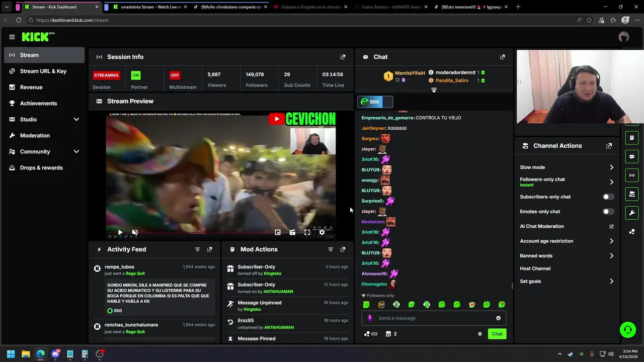The width and height of the screenshot is (644, 362).
Task: Open Calculator from the taskbar
Action: tap(85, 354)
